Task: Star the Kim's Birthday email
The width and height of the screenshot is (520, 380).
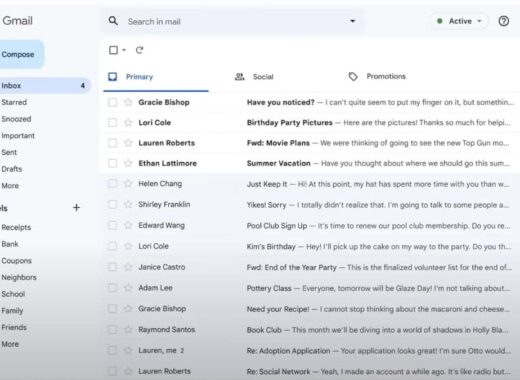Action: coord(128,246)
